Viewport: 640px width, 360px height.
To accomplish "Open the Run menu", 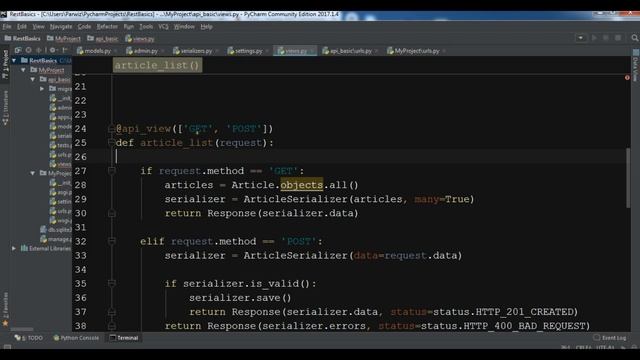I will click(129, 27).
